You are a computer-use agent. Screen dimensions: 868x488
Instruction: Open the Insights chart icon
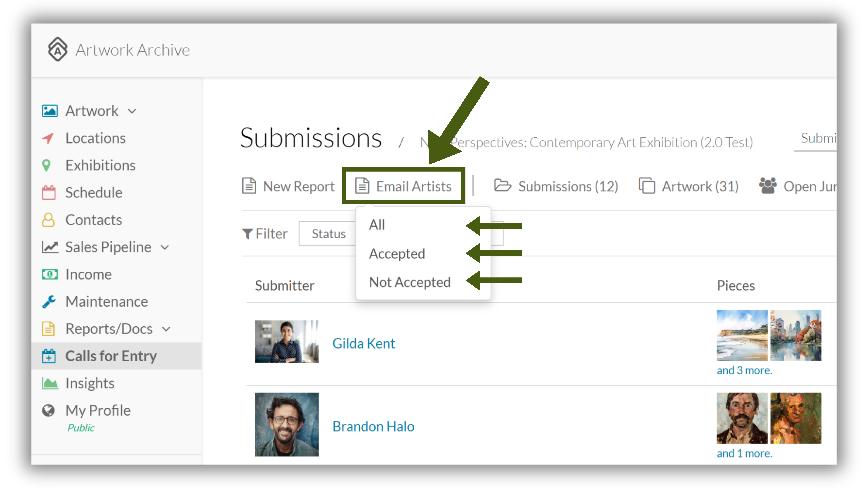click(50, 383)
